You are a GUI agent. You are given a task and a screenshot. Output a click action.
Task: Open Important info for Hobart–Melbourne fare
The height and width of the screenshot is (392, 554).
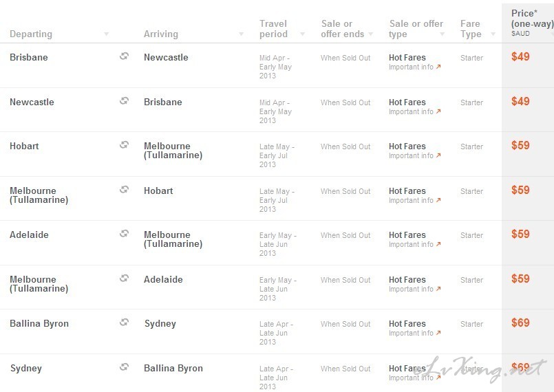click(x=415, y=155)
